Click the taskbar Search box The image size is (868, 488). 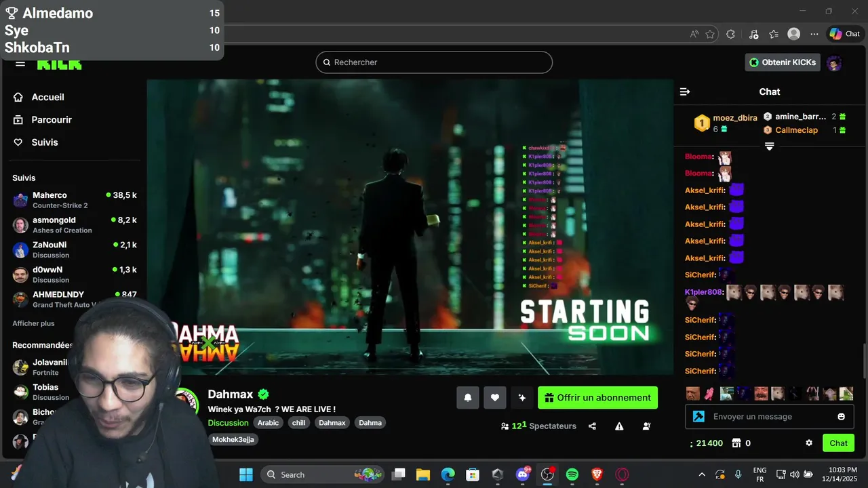322,474
